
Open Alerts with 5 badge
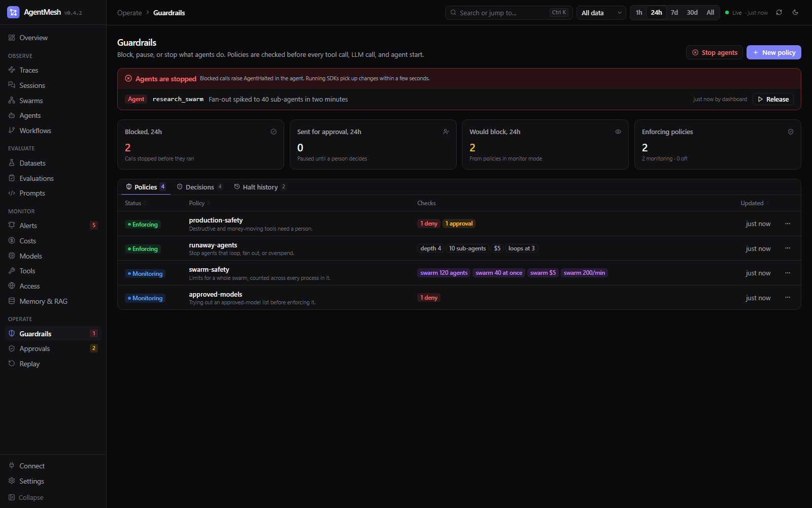tap(53, 226)
